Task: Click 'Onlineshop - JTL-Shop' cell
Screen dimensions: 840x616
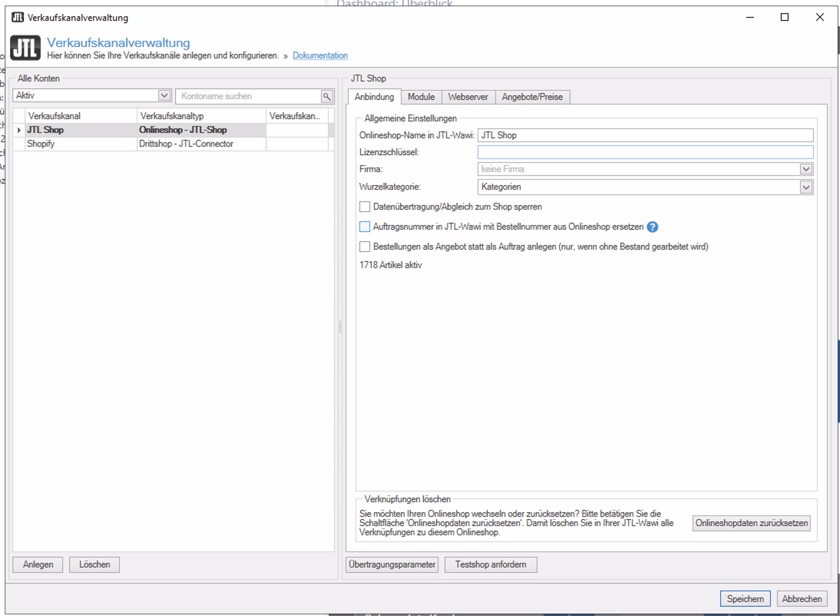Action: [201, 130]
